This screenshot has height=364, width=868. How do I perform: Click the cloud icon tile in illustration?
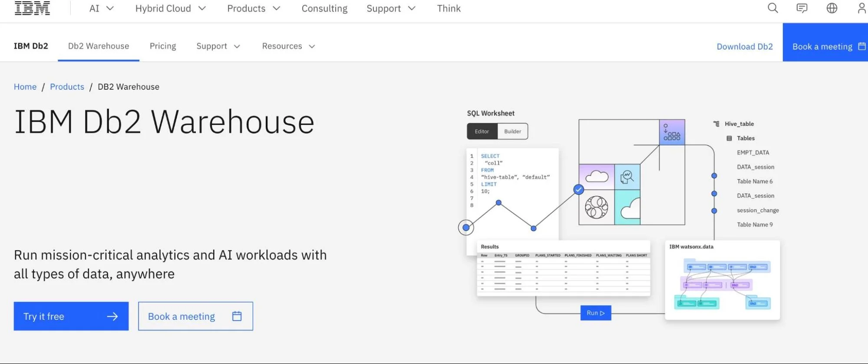click(x=597, y=177)
